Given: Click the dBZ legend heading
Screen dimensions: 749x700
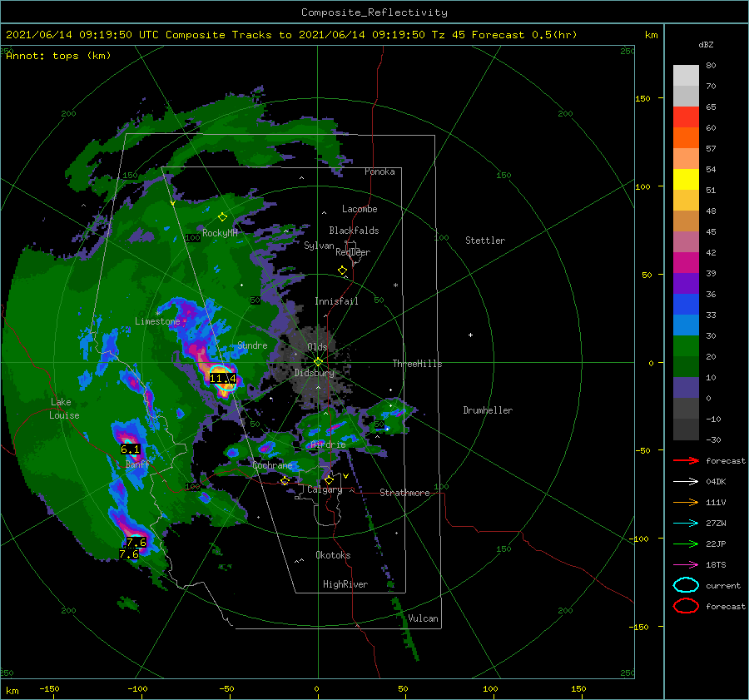Looking at the screenshot, I should pos(706,44).
